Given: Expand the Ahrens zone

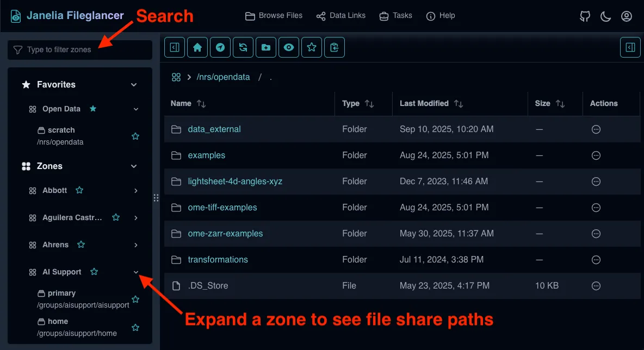Looking at the screenshot, I should pos(136,245).
